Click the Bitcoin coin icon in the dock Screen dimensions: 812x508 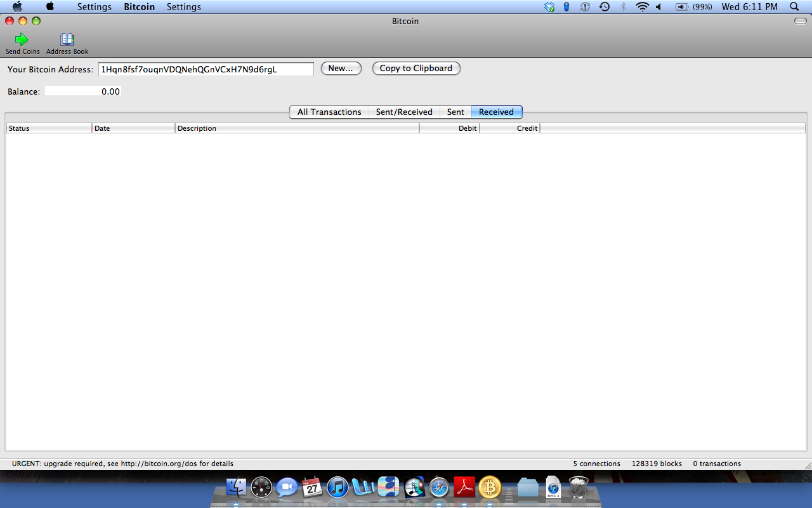coord(490,488)
